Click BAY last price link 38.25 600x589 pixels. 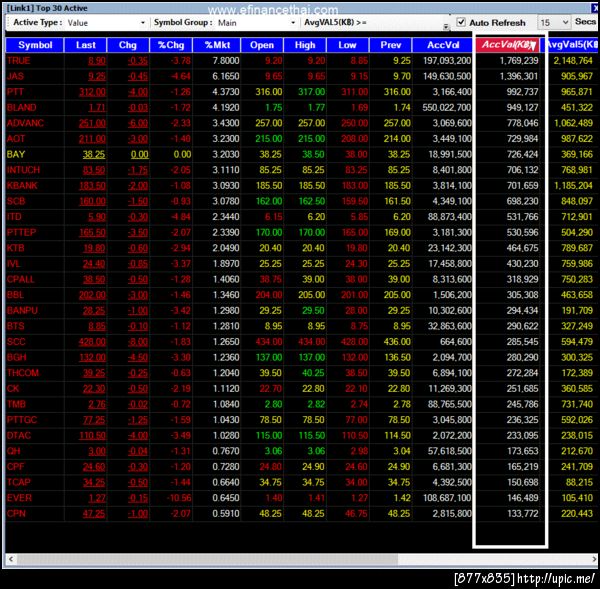pos(94,154)
